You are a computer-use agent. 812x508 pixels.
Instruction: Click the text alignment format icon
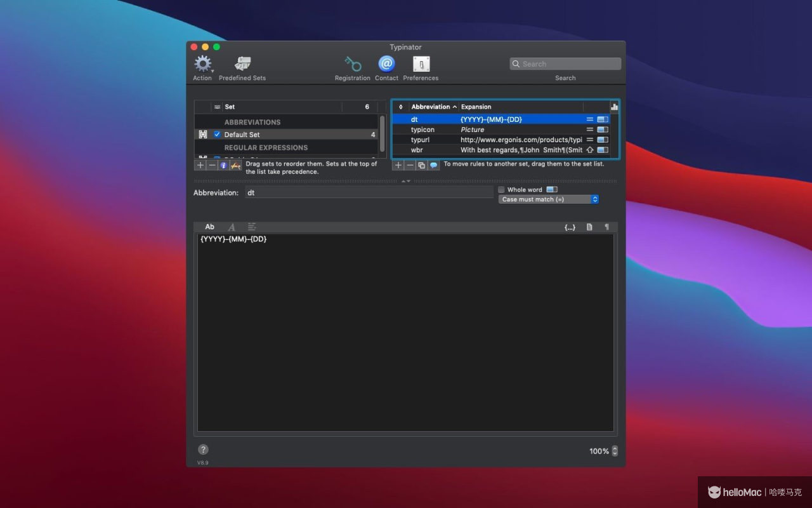(252, 227)
